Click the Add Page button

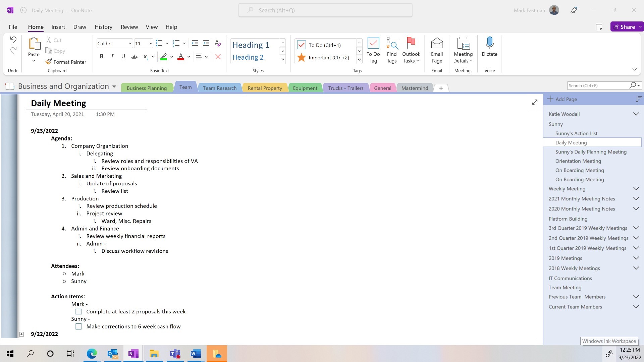[x=563, y=99]
